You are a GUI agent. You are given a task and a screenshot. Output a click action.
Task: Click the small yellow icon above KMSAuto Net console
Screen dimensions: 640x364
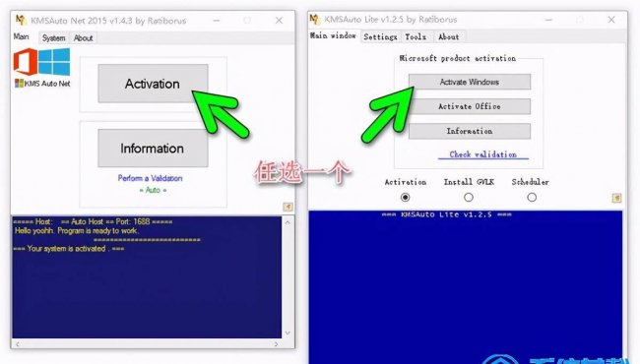tap(288, 207)
